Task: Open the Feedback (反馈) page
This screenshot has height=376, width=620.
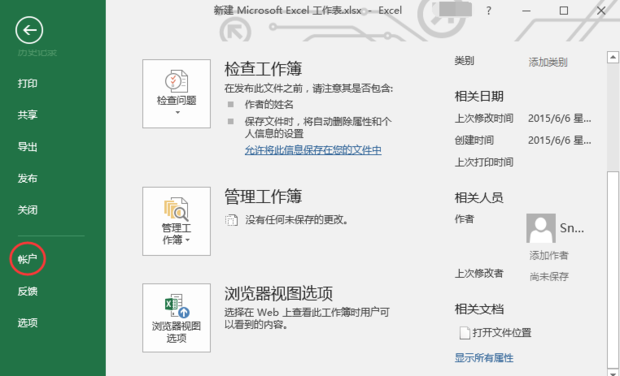Action: point(28,291)
